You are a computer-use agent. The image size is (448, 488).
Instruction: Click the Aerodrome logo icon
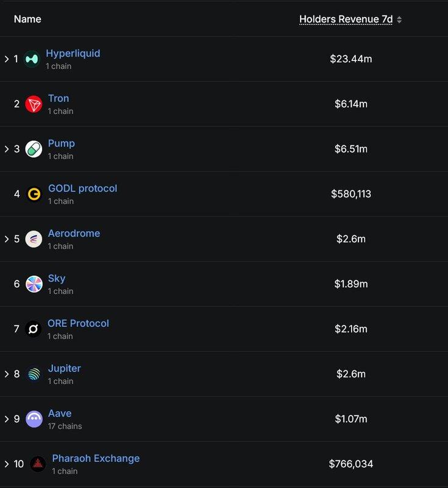point(34,239)
